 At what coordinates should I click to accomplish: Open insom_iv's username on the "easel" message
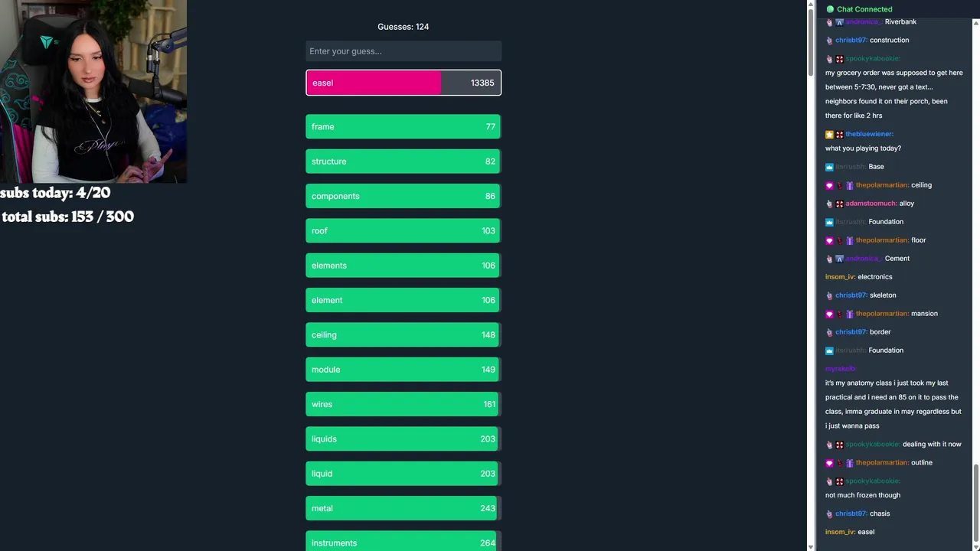tap(840, 532)
